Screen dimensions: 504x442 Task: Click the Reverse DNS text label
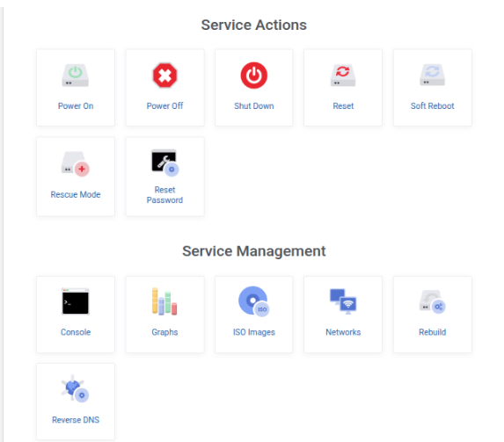coord(76,420)
